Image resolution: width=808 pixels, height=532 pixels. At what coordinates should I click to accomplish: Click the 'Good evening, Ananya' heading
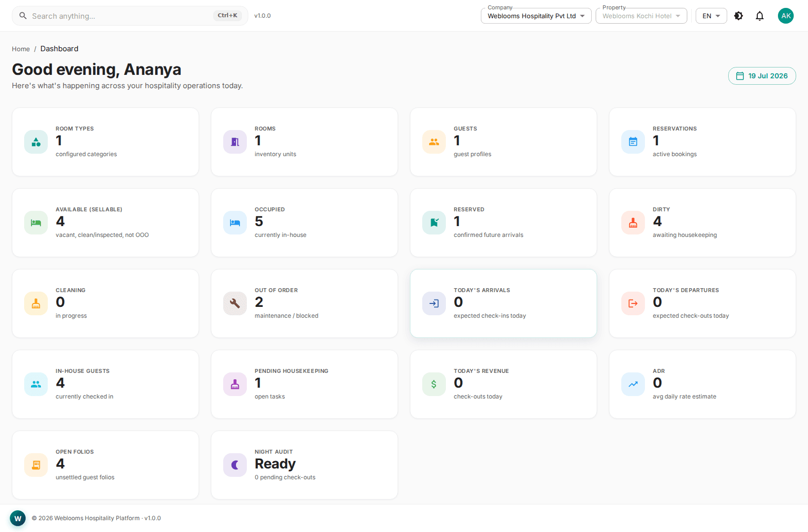click(x=97, y=69)
